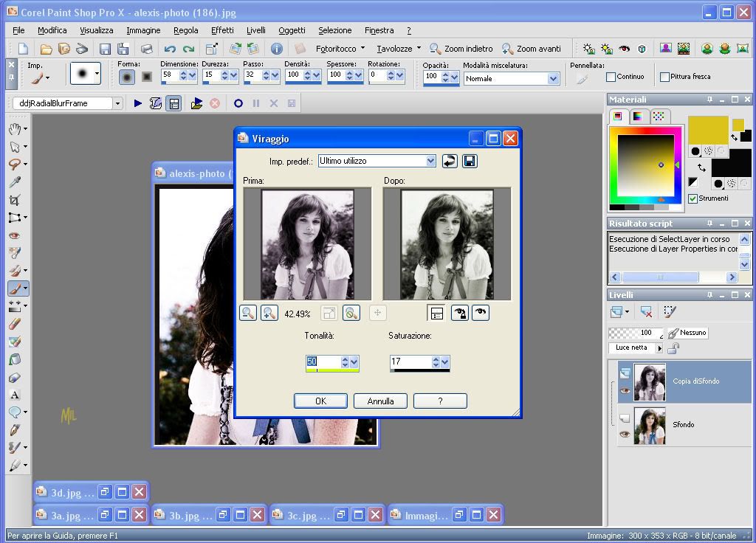Open Tavolozze dropdown
Image resolution: width=756 pixels, height=543 pixels.
[419, 48]
